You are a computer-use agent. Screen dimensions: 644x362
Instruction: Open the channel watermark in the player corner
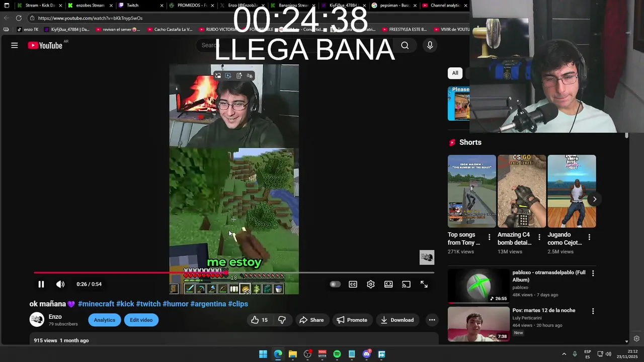pos(427,257)
